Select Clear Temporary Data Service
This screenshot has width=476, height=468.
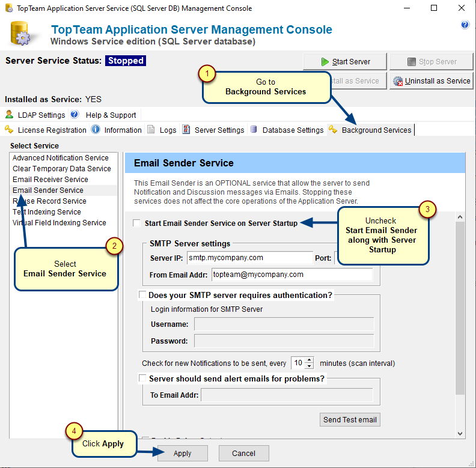pyautogui.click(x=64, y=169)
